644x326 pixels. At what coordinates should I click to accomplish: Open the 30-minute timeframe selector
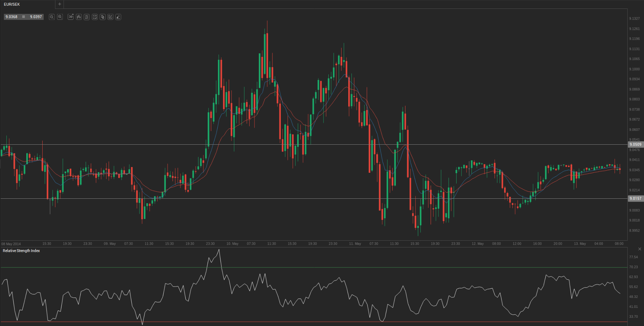[x=71, y=17]
